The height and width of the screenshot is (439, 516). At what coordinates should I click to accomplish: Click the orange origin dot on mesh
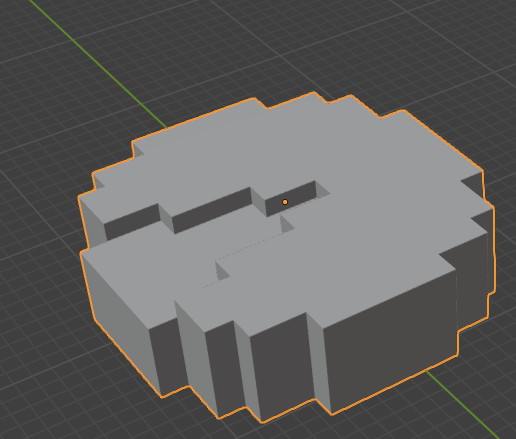285,202
